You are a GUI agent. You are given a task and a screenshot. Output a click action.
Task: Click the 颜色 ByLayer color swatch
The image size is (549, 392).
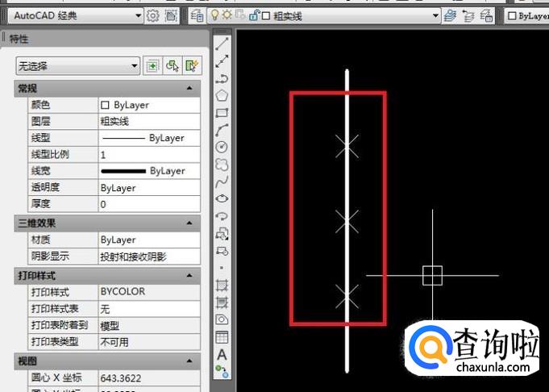click(x=105, y=105)
